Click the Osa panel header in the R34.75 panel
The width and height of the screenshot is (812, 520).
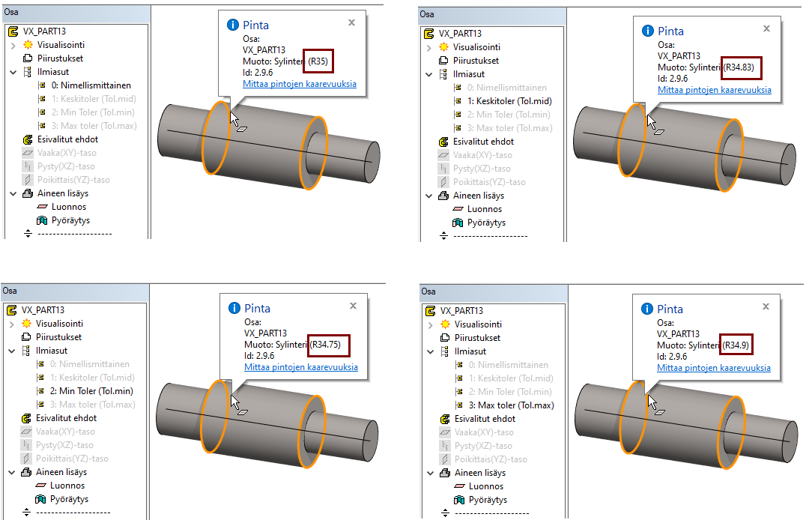[75, 291]
